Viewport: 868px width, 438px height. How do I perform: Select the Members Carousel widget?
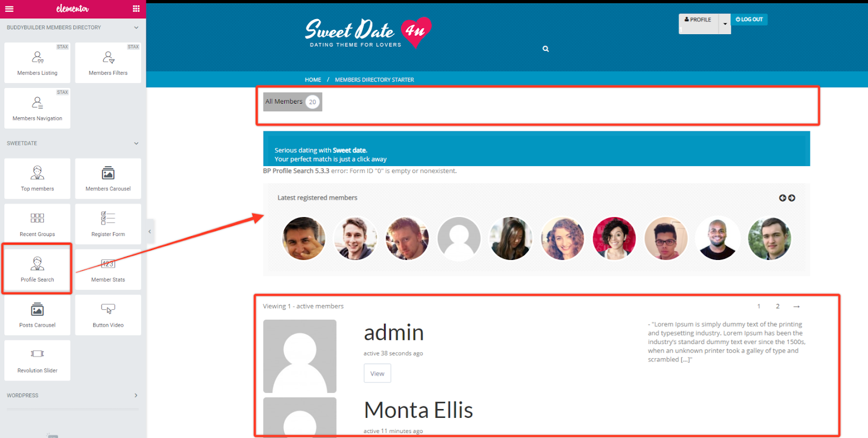tap(108, 179)
